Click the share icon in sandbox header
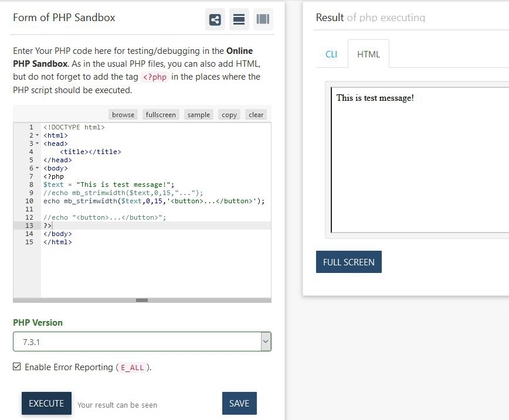The height and width of the screenshot is (420, 509). click(x=215, y=19)
